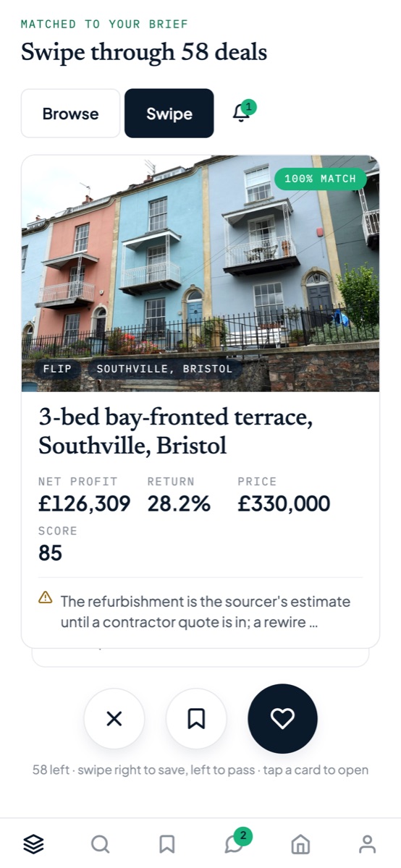
Task: Open saved bookmarks in bottom navigation
Action: click(167, 843)
